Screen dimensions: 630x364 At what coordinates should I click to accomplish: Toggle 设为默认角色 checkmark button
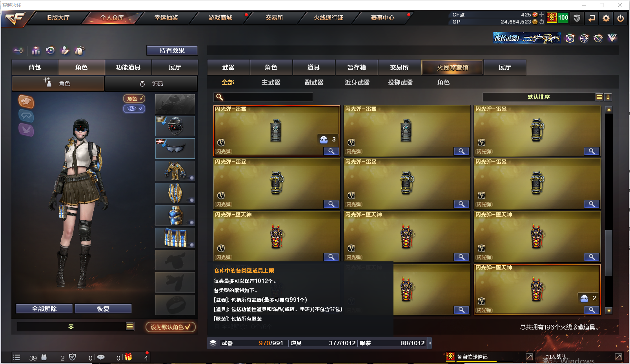tap(171, 327)
